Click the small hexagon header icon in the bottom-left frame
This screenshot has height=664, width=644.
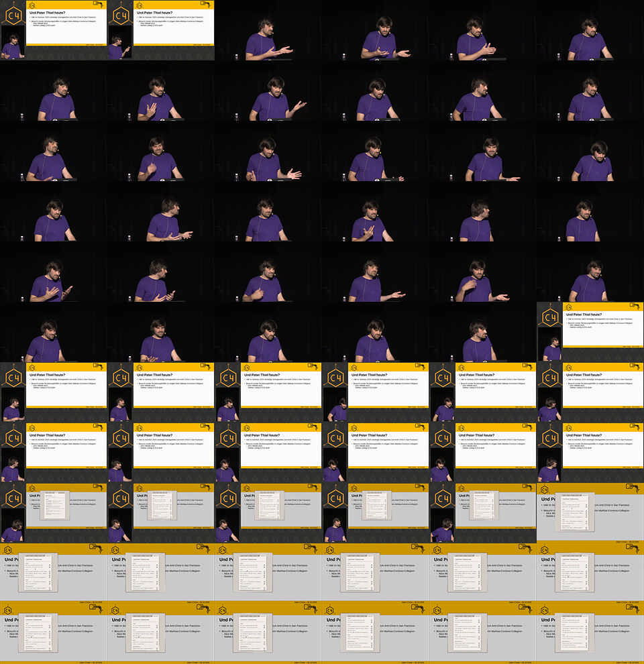click(x=7, y=610)
